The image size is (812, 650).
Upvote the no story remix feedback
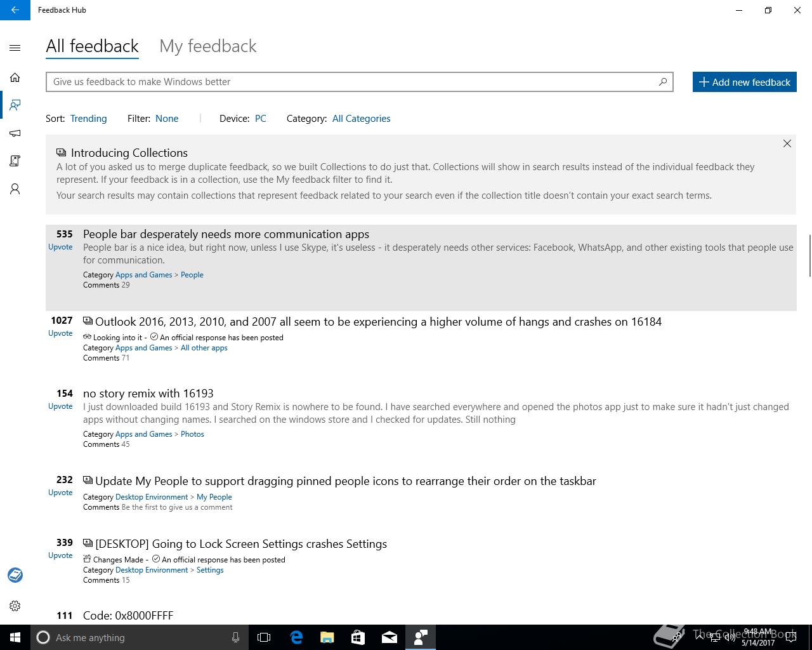(x=60, y=406)
